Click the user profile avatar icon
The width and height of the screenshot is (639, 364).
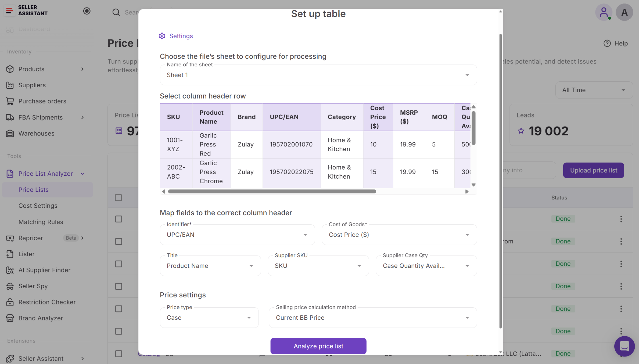(604, 12)
